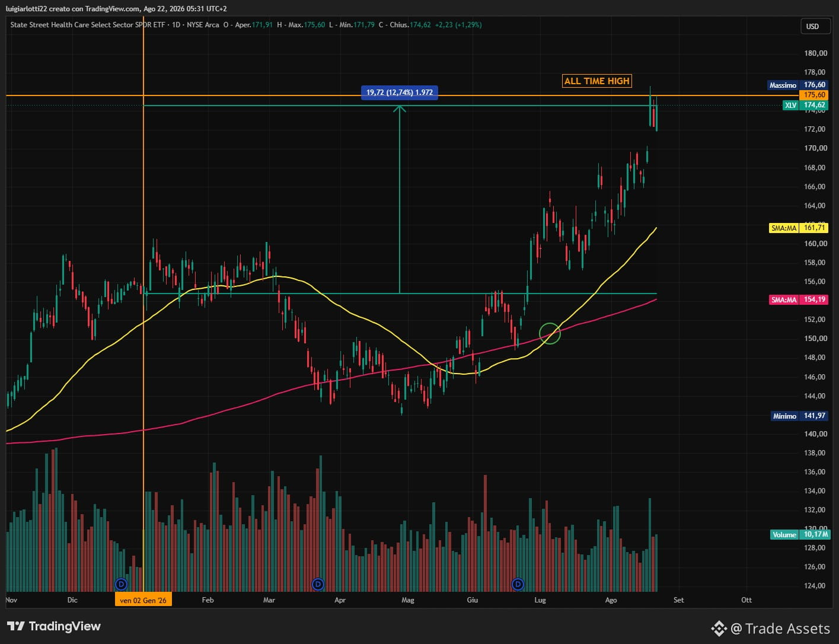
Task: Click the orange 175,60 price line label
Action: point(814,95)
